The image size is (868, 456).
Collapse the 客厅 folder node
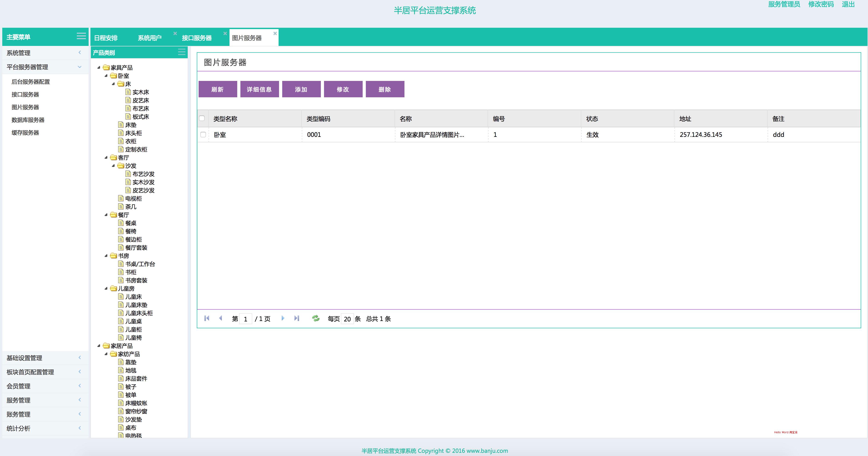[106, 157]
